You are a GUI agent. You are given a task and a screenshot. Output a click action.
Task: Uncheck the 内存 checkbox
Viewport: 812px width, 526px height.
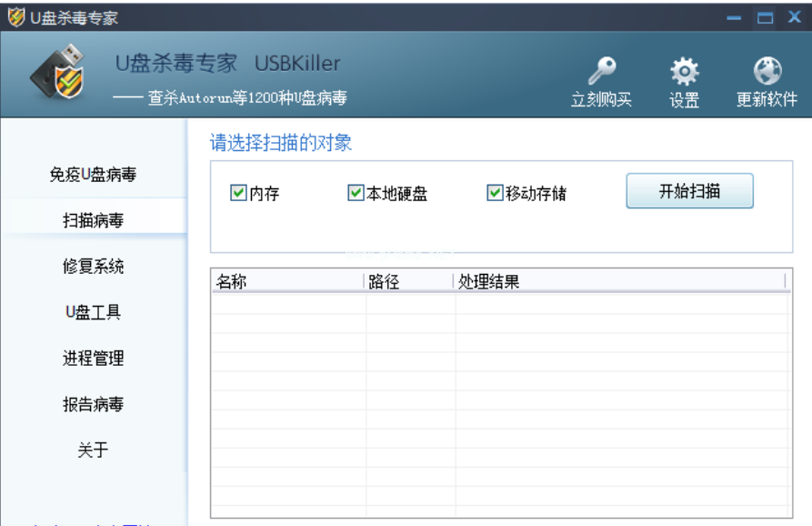tap(238, 193)
